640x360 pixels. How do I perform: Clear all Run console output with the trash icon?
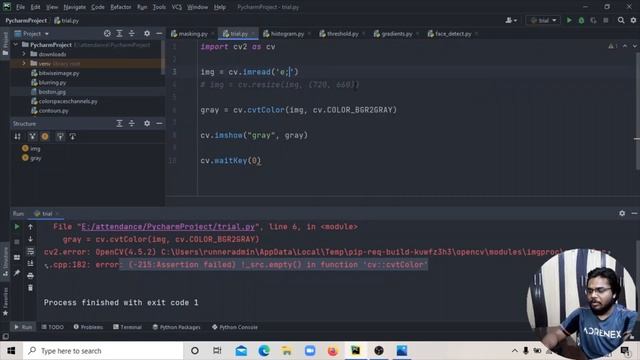pos(30,288)
